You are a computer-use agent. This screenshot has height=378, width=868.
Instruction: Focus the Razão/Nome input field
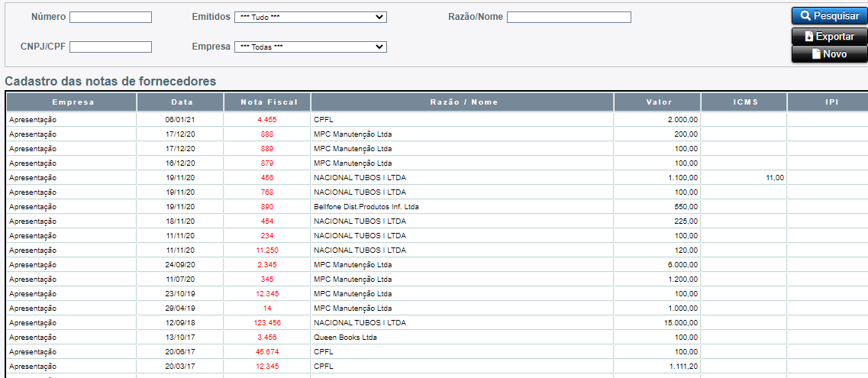click(x=569, y=17)
